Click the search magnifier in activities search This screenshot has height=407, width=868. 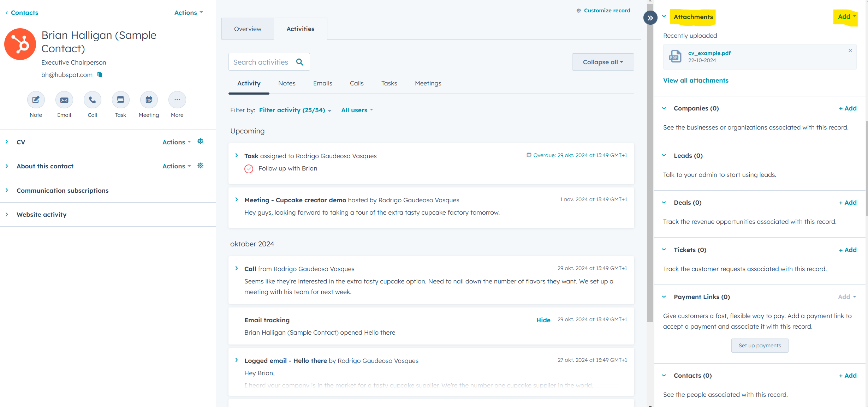click(300, 62)
